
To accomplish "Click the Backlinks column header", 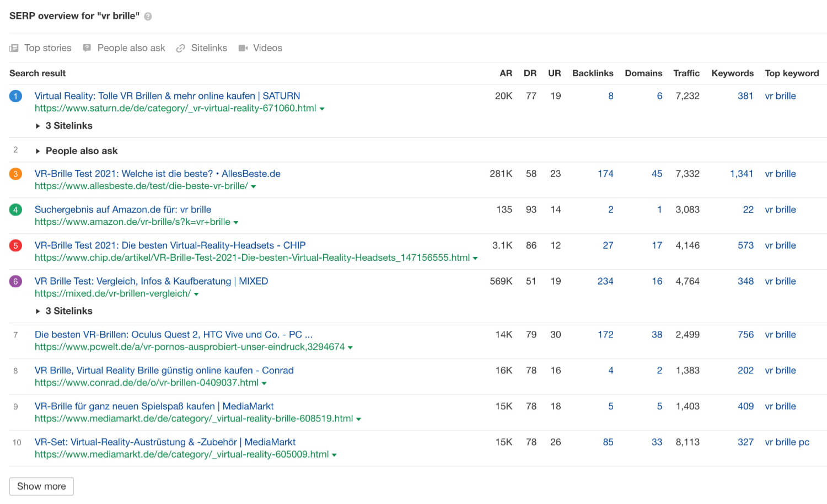I will coord(593,73).
